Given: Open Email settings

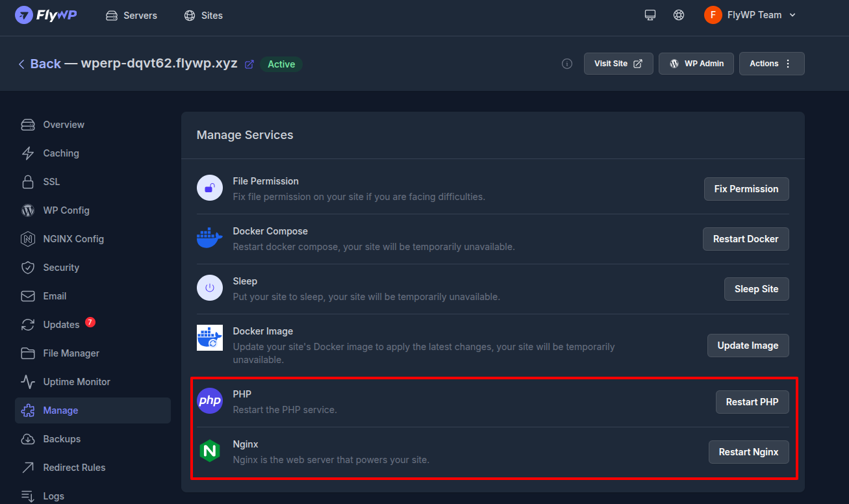Looking at the screenshot, I should 93,296.
